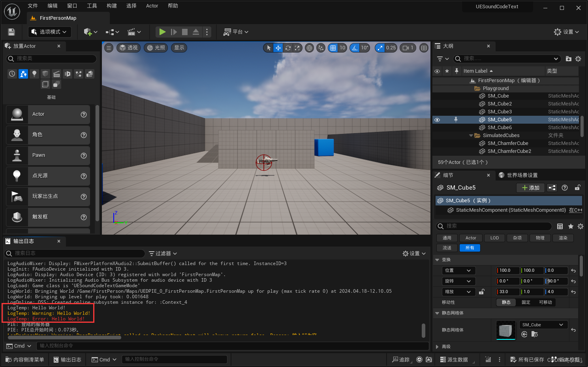Open outliner filter dropdown

(x=443, y=59)
